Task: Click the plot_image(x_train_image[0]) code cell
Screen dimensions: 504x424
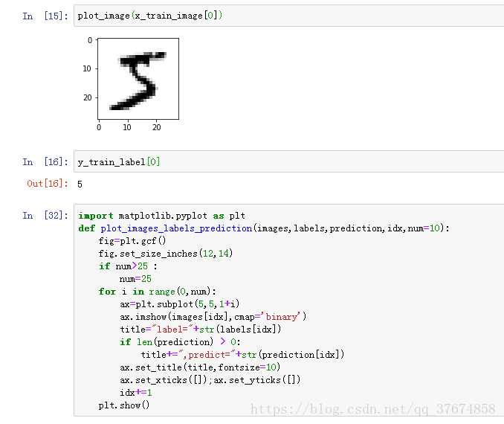Action: [289, 16]
